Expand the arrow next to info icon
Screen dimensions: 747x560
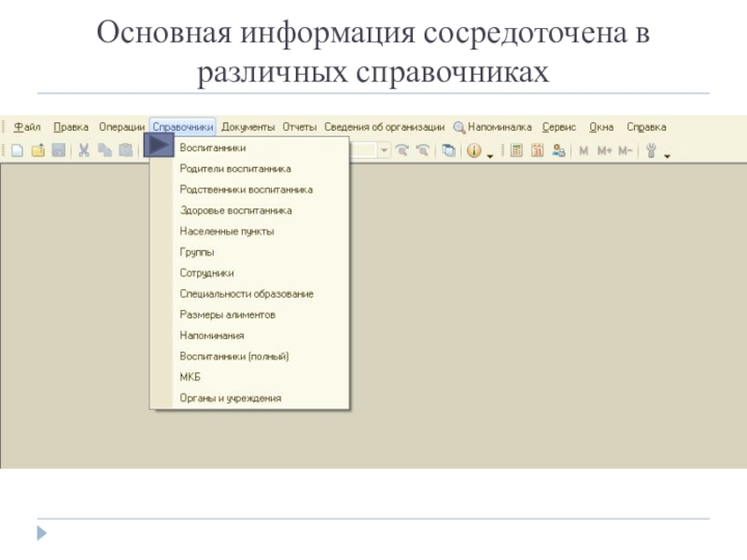(x=490, y=156)
